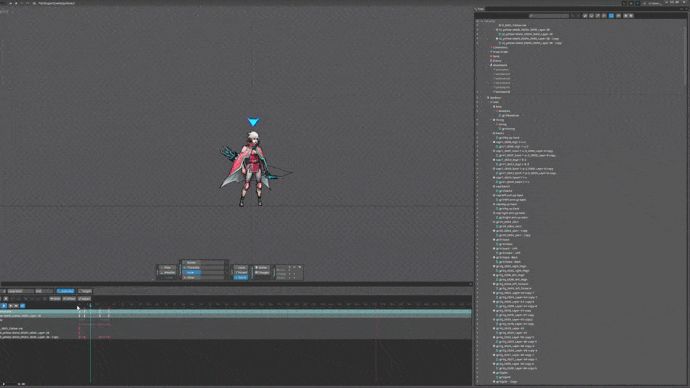The height and width of the screenshot is (388, 690).
Task: Select the Events node in the tree
Action: point(496,61)
